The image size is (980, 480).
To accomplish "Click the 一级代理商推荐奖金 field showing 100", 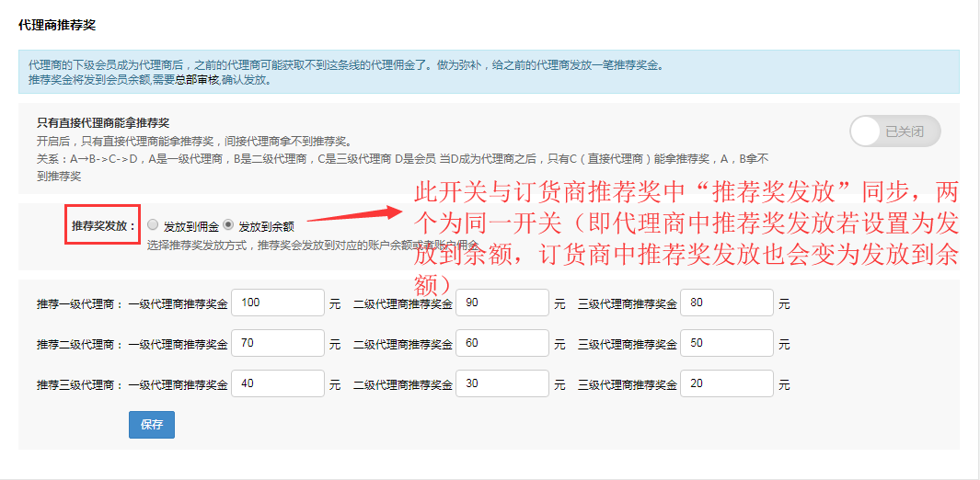I will [x=277, y=303].
